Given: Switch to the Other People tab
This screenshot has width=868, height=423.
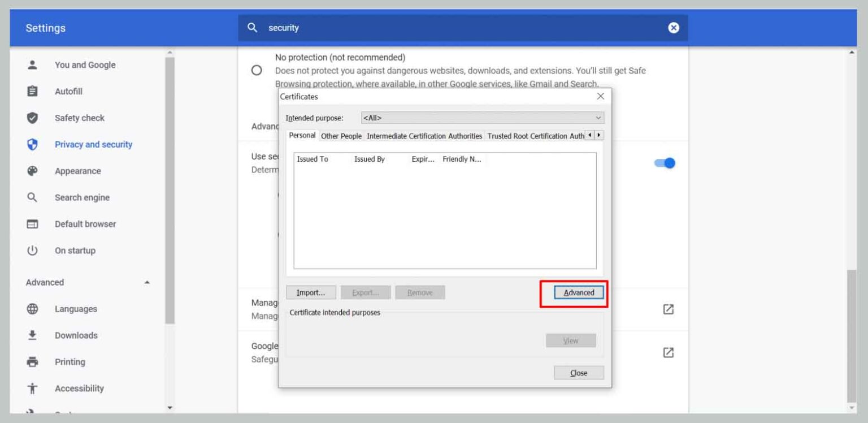Looking at the screenshot, I should tap(340, 136).
